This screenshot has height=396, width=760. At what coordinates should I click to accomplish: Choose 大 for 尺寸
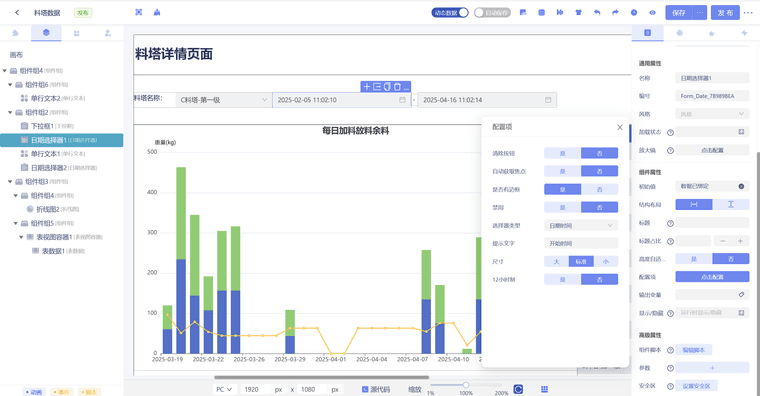coord(556,262)
